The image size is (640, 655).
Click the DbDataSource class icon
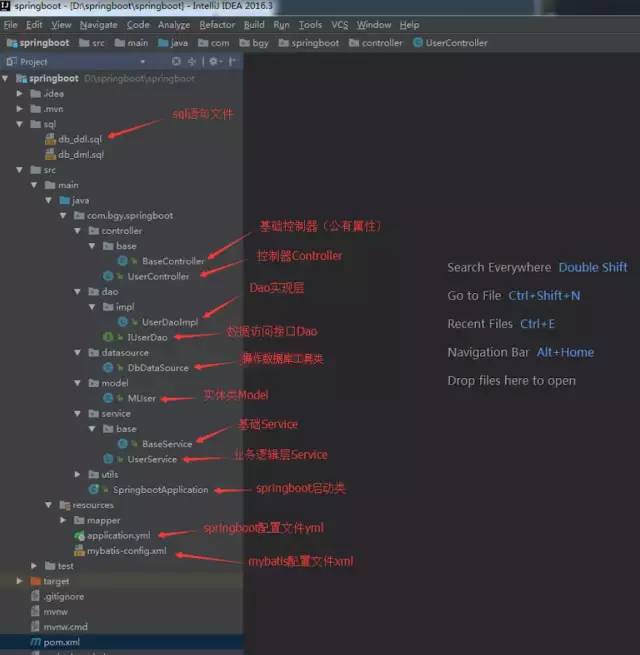coord(108,367)
